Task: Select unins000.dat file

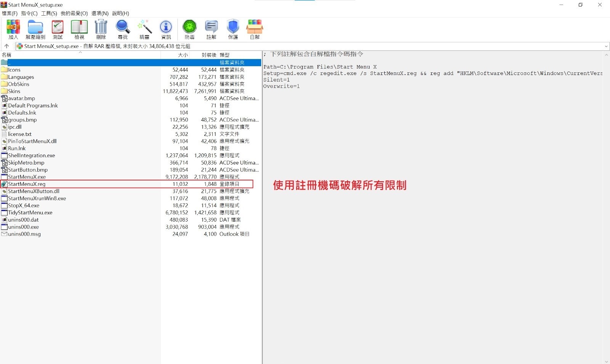Action: pyautogui.click(x=131, y=220)
